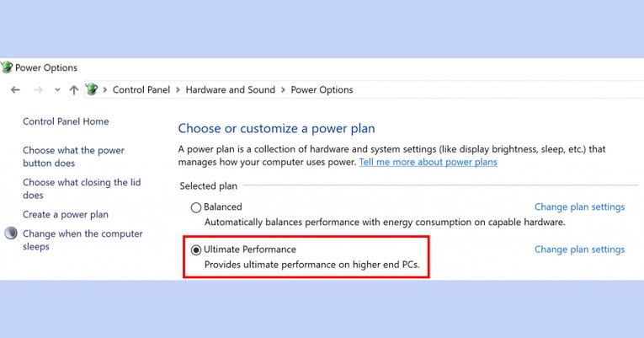Click Create a power plan

click(x=66, y=215)
